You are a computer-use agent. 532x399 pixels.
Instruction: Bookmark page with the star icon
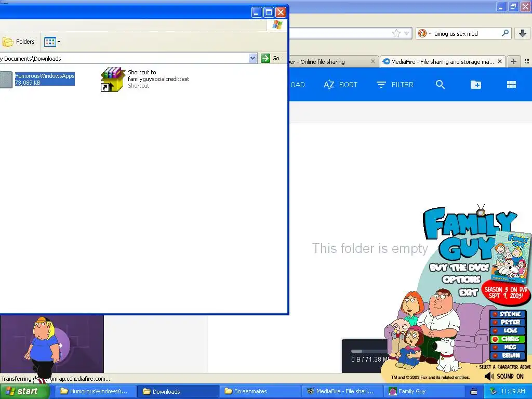pyautogui.click(x=396, y=33)
